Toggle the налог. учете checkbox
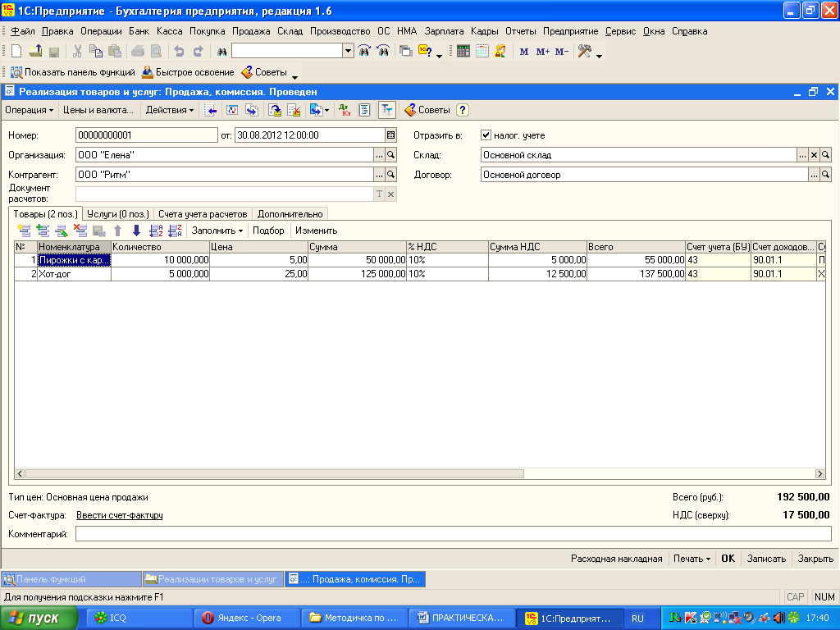 (486, 135)
